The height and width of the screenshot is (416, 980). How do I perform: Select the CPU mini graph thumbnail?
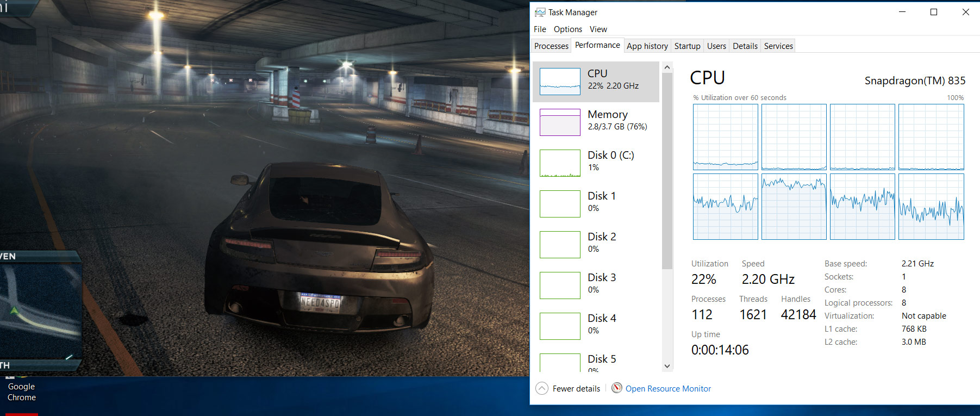coord(560,82)
